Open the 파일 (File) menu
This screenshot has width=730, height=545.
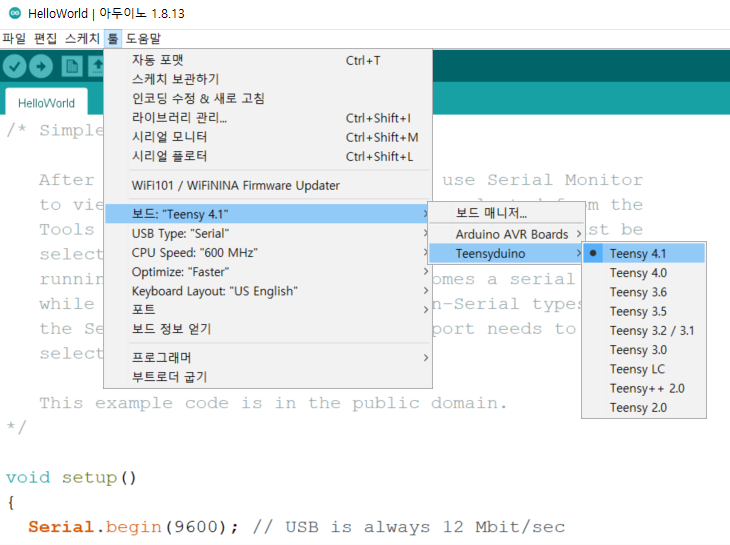click(x=14, y=39)
